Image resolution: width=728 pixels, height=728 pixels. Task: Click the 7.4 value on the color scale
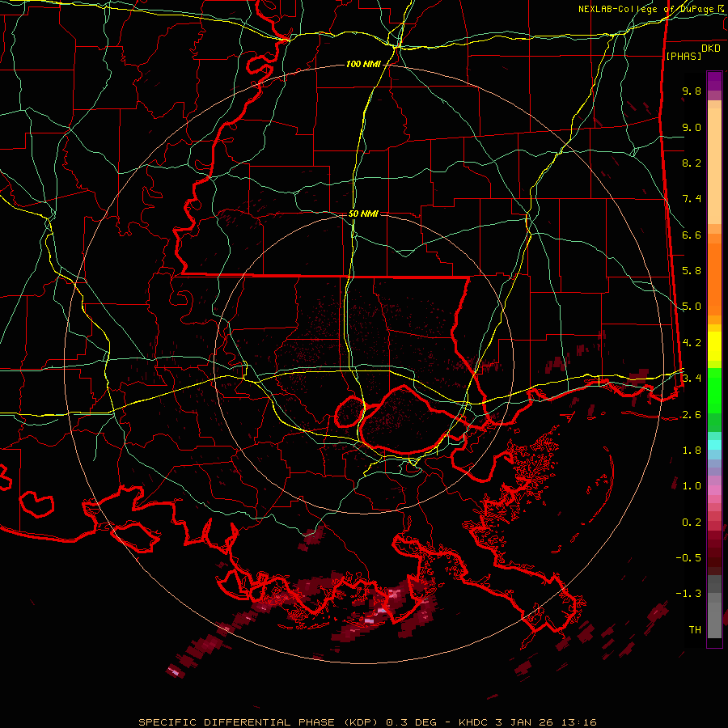tap(692, 199)
